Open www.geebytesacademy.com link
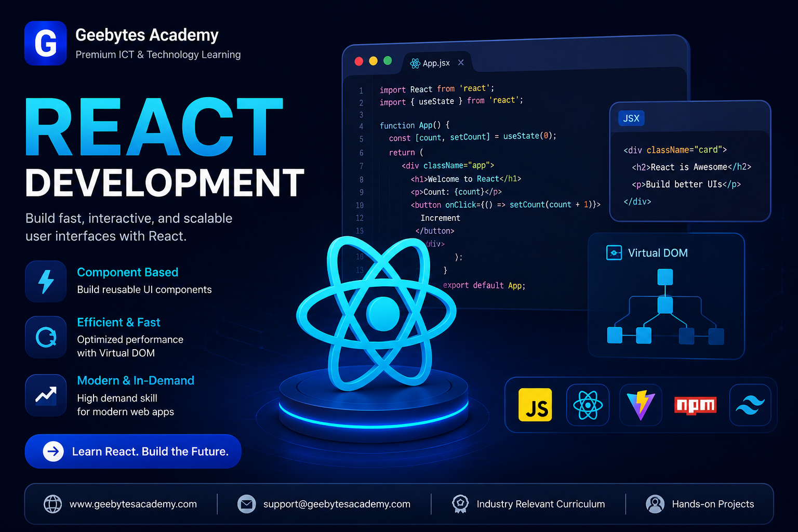798x532 pixels. pyautogui.click(x=133, y=504)
